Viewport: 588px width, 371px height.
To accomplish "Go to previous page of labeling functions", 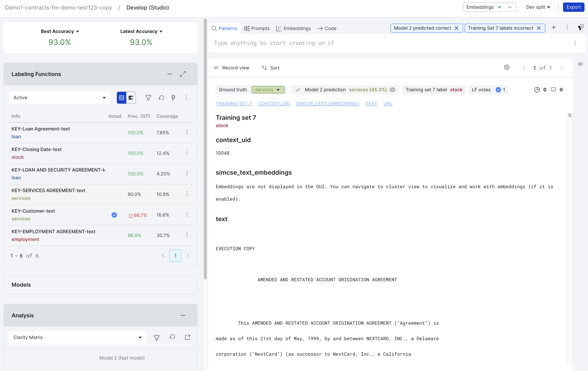I will (x=163, y=256).
